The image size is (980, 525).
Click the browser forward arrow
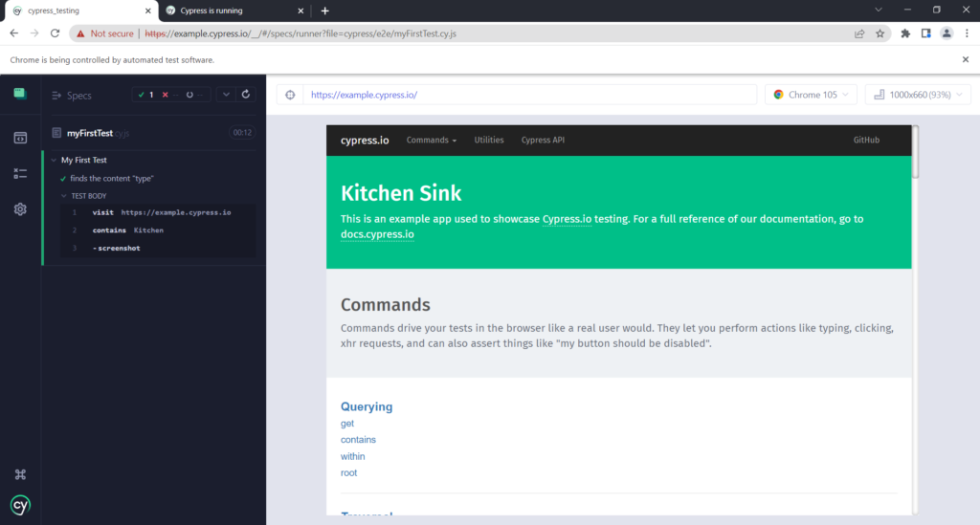[x=34, y=33]
